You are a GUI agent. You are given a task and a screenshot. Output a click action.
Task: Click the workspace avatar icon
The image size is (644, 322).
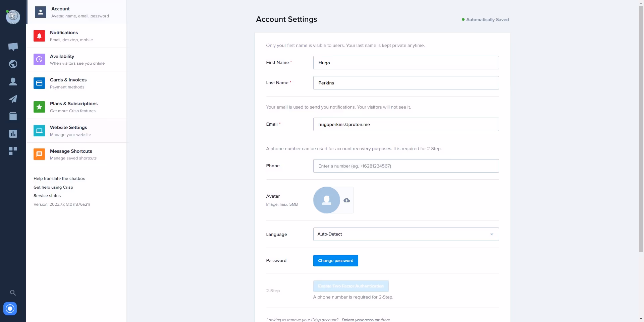tap(13, 17)
